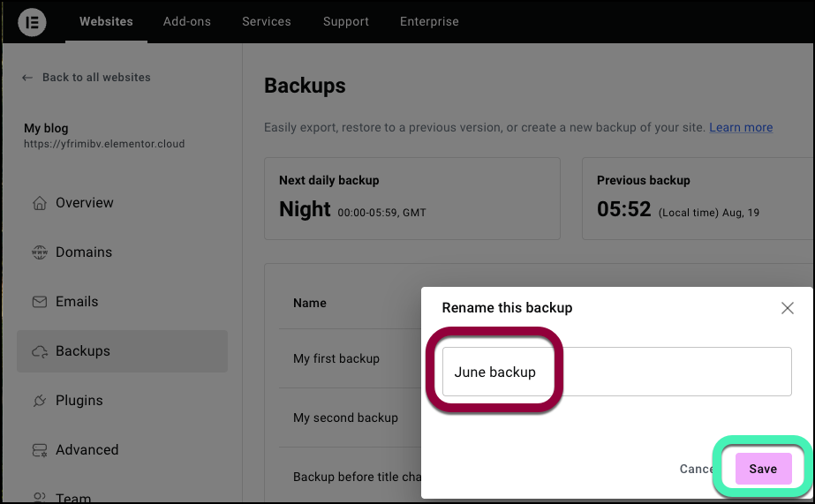This screenshot has width=815, height=504.
Task: Click the back arrow to all websites
Action: (x=27, y=78)
